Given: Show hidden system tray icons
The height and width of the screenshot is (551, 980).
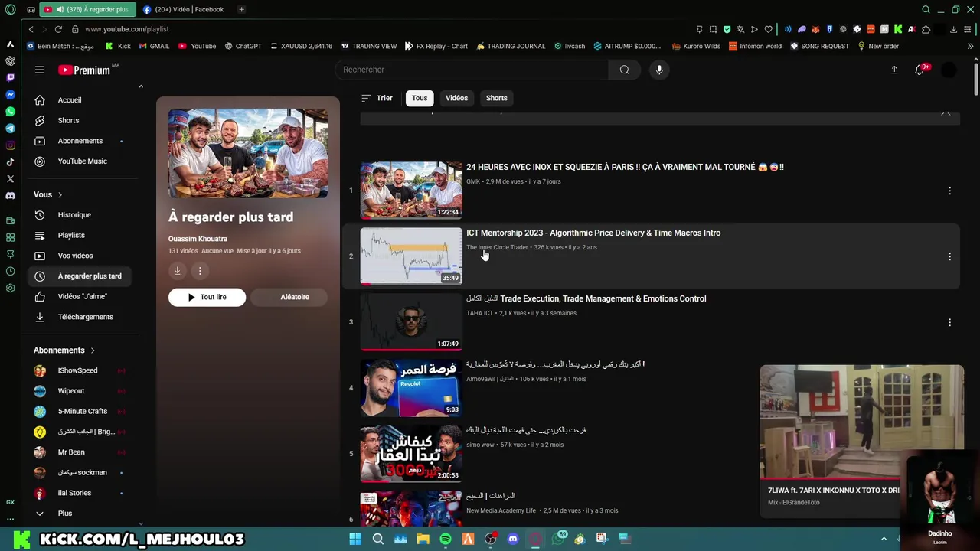Looking at the screenshot, I should (x=884, y=539).
